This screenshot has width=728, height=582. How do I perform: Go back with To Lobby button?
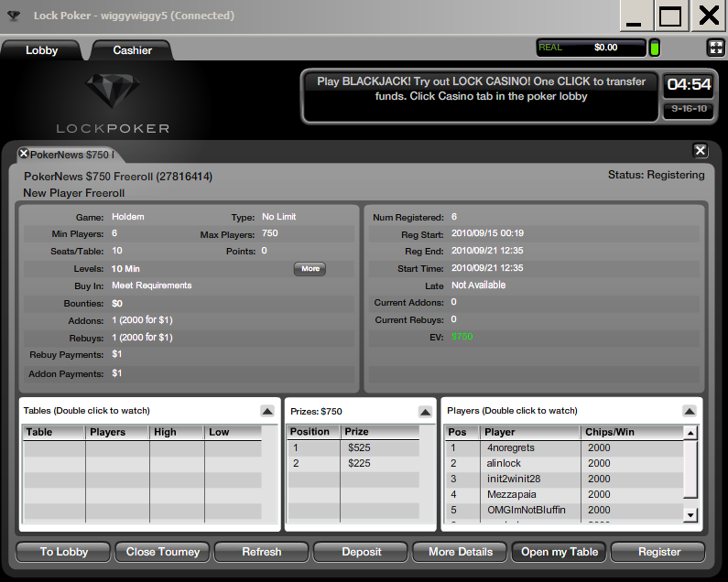pyautogui.click(x=63, y=552)
